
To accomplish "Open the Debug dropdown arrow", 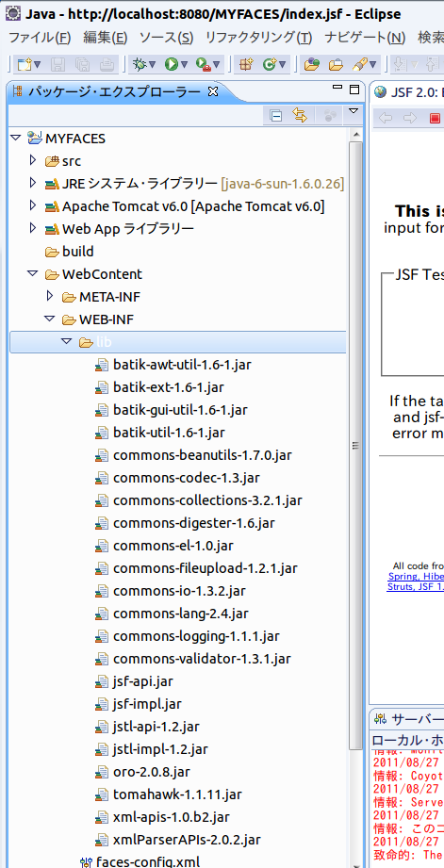I will click(x=153, y=65).
